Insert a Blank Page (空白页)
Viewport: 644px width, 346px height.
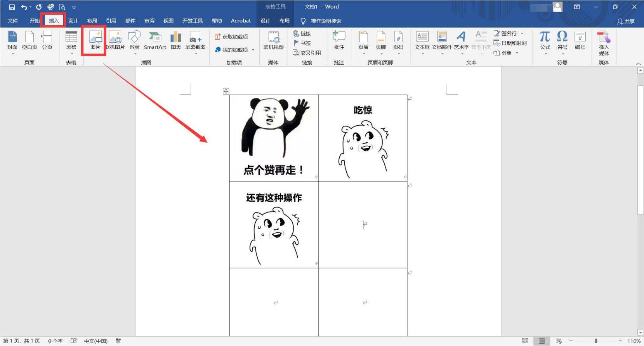30,41
